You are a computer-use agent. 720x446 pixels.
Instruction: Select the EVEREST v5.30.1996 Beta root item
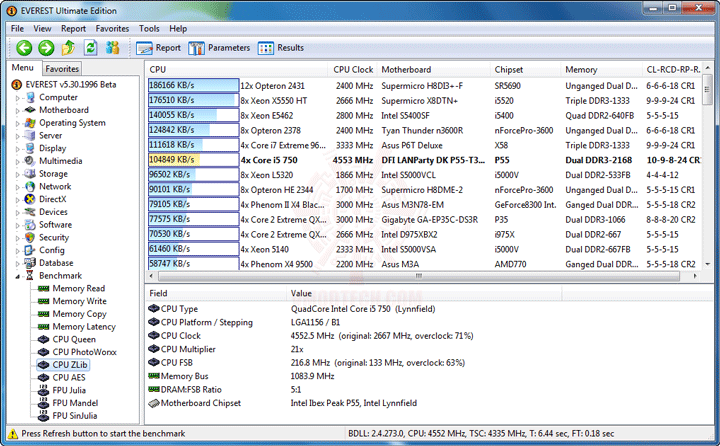pos(71,85)
